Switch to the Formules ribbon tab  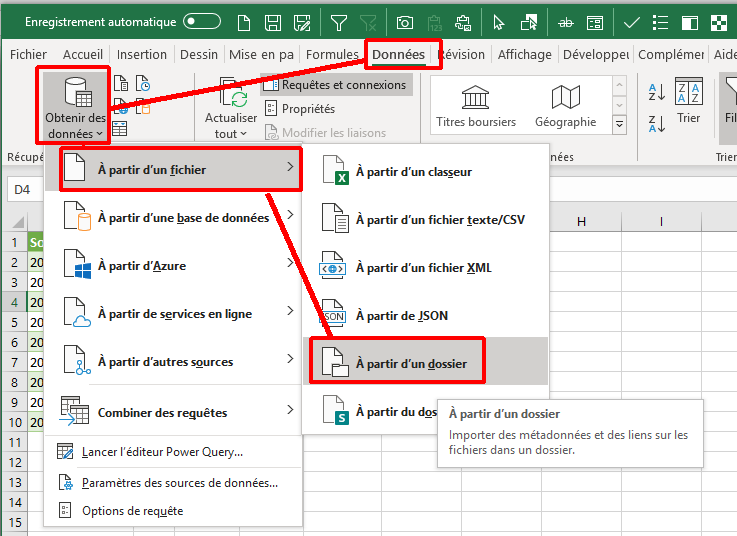332,55
